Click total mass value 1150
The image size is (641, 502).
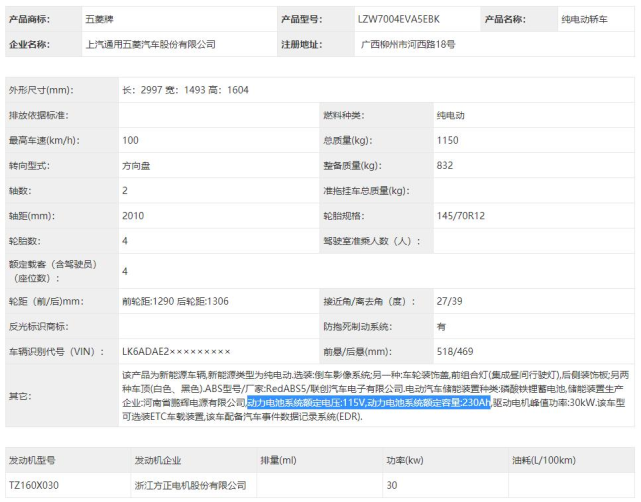click(448, 140)
